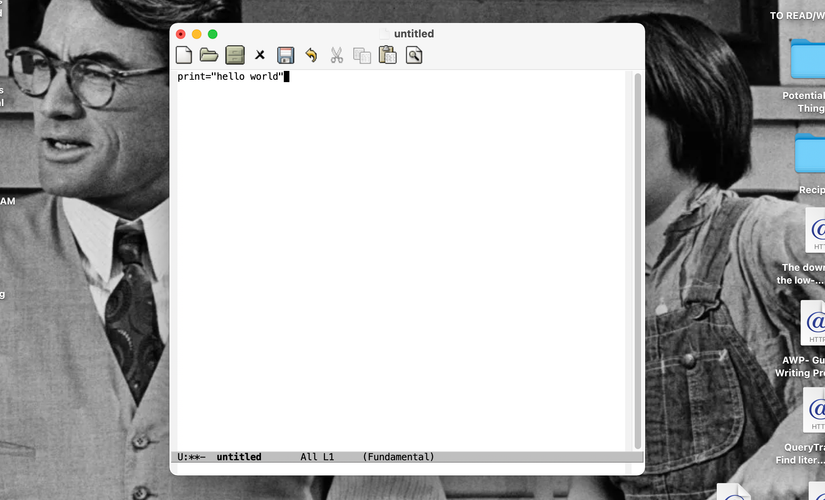Close the untitled window with the red button
Viewport: 825px width, 500px height.
click(x=180, y=34)
